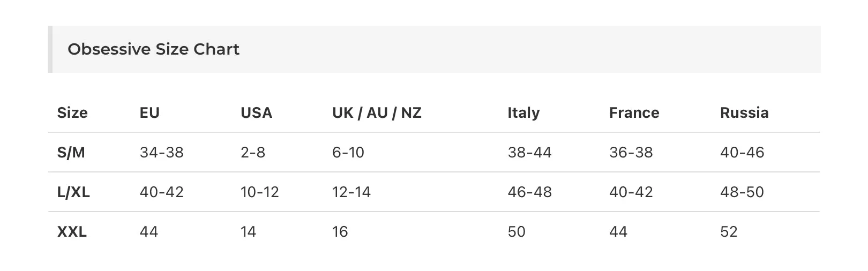The width and height of the screenshot is (868, 271).
Task: Click the EU column header
Action: [149, 112]
